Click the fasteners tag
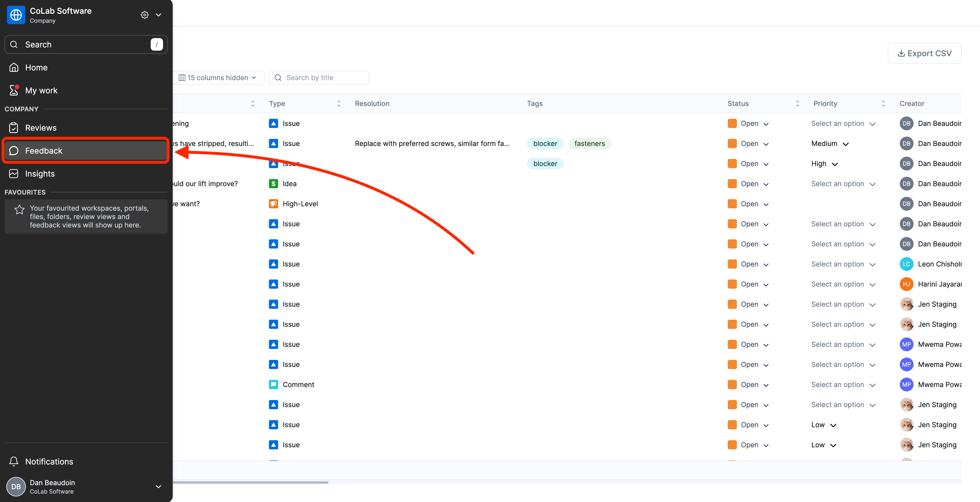Viewport: 980px width, 502px height. tap(589, 143)
